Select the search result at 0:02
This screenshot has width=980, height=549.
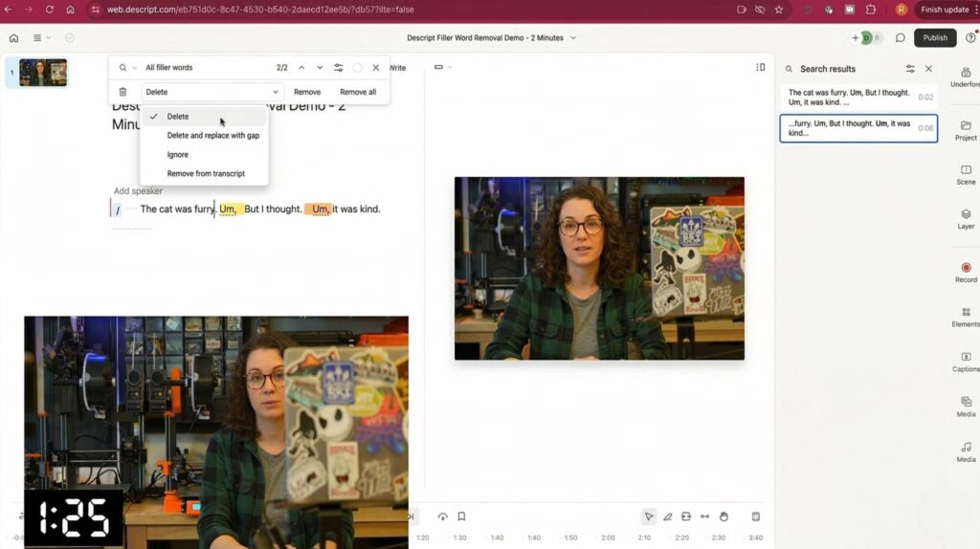tap(858, 98)
